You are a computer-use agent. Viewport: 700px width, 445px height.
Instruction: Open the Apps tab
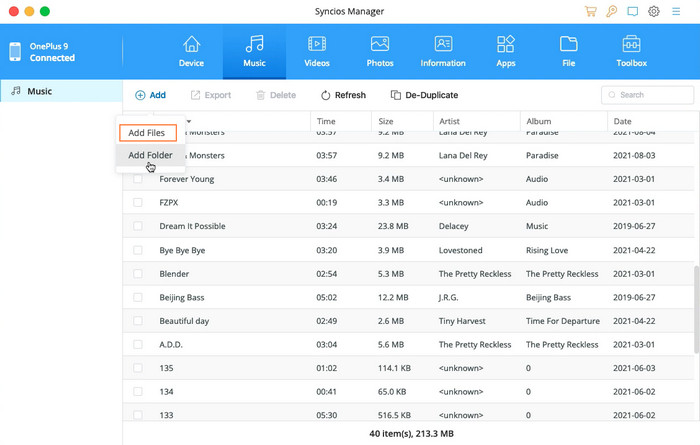(x=506, y=51)
